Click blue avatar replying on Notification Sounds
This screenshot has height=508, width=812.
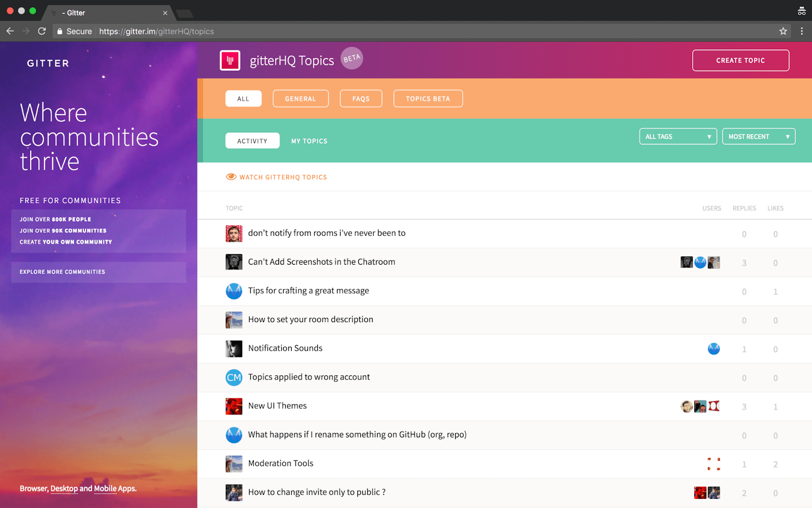click(714, 349)
